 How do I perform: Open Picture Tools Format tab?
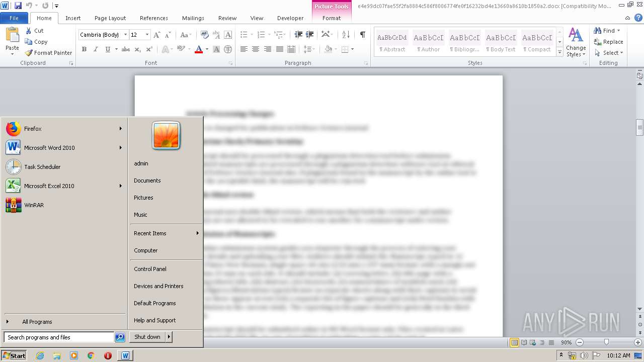tap(332, 18)
